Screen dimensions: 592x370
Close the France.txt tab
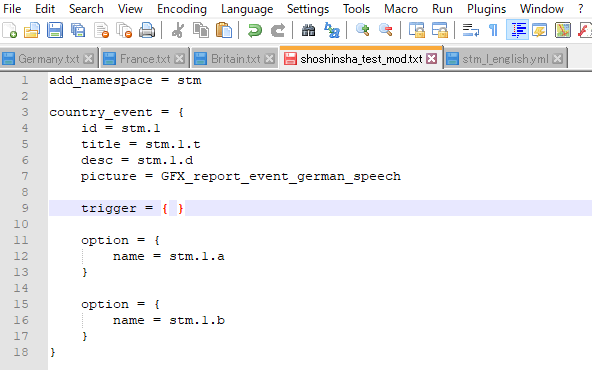[180, 59]
